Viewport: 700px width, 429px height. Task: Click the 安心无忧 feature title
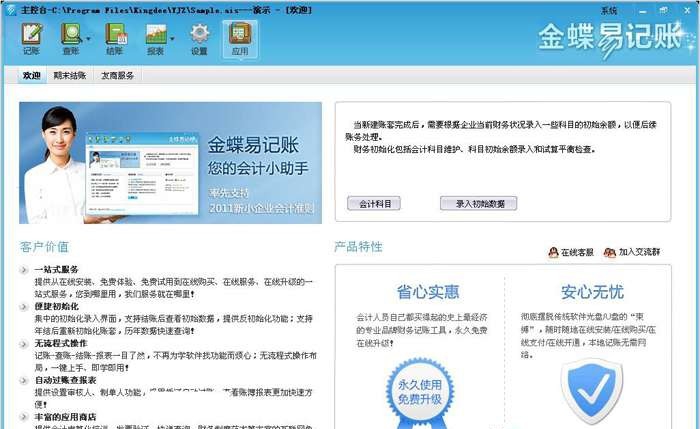592,292
